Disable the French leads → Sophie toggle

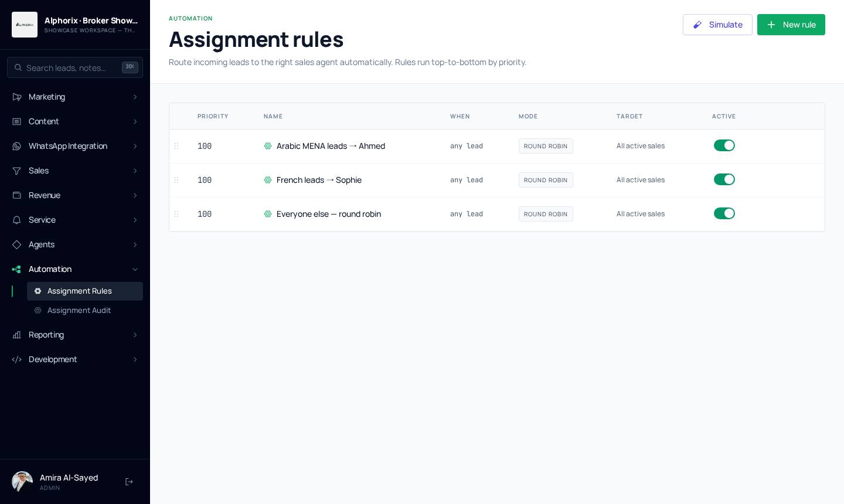(x=724, y=179)
